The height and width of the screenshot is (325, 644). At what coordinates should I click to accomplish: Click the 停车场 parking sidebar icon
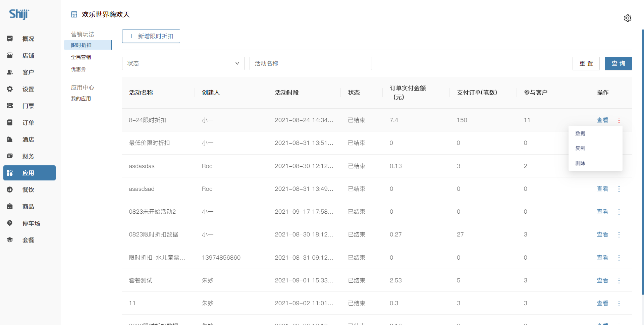click(x=10, y=223)
